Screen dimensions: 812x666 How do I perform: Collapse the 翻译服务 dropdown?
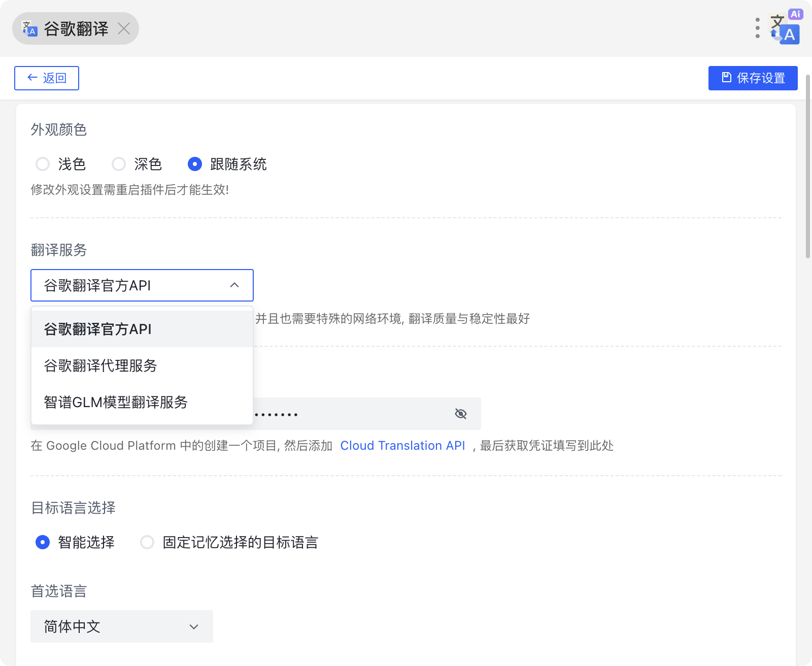pyautogui.click(x=142, y=285)
